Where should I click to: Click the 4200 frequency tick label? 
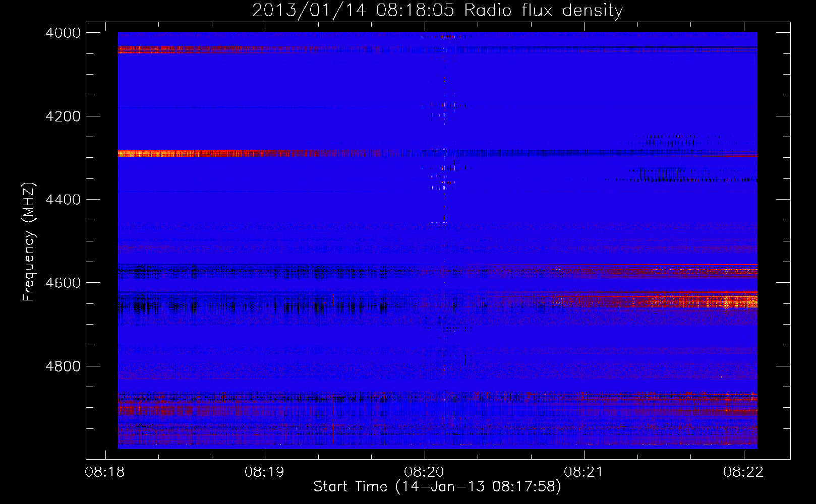click(x=63, y=116)
